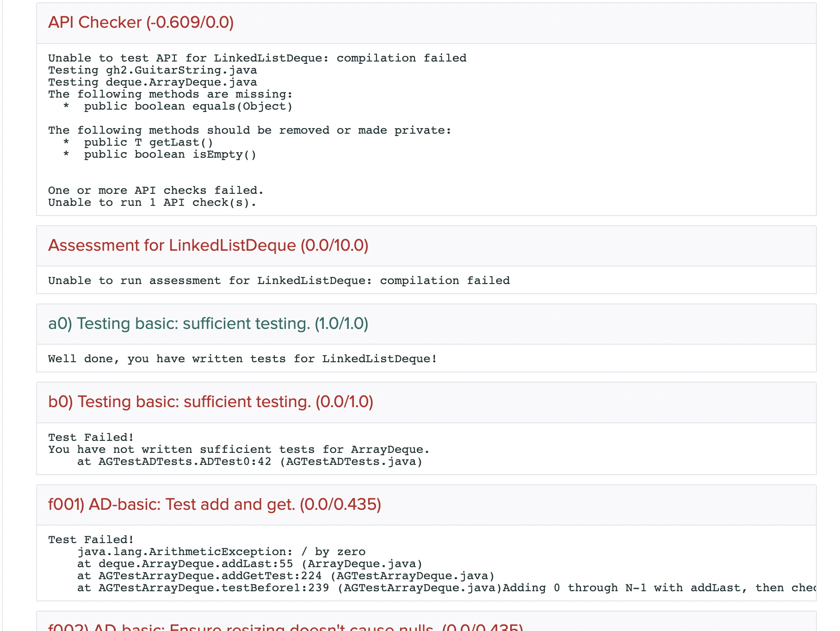
Task: Click the AGTestArrayDeque.addGetTest:224 stack frame
Action: tap(286, 576)
